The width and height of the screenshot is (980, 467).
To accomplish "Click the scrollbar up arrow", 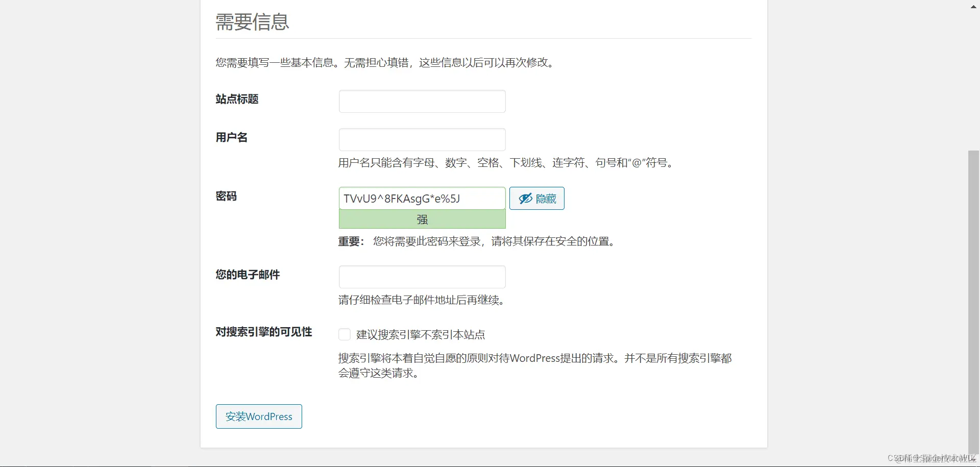I will pos(974,7).
